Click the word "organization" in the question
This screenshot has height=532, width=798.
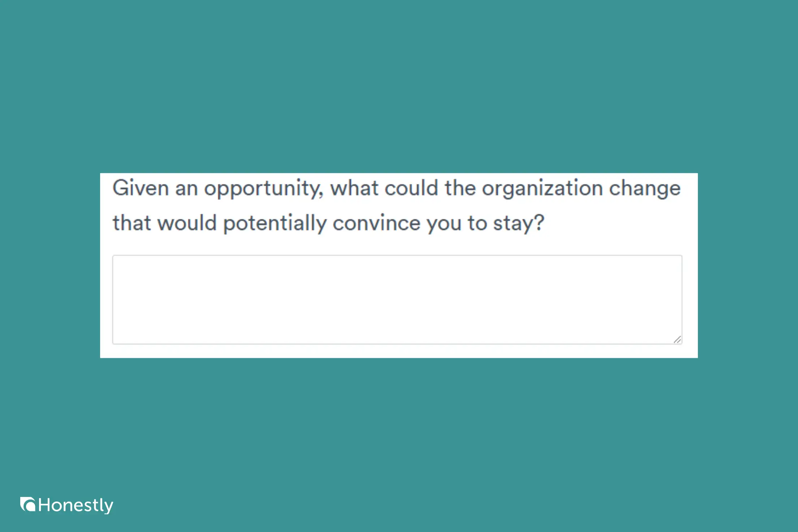(x=542, y=189)
